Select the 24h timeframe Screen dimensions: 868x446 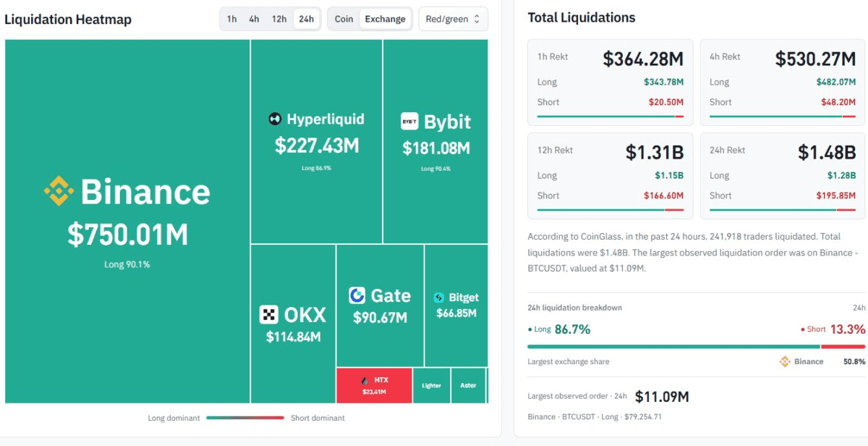pos(306,19)
